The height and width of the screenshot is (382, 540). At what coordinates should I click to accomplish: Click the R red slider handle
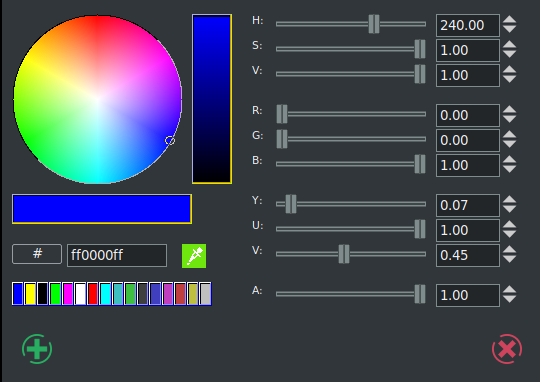[282, 114]
